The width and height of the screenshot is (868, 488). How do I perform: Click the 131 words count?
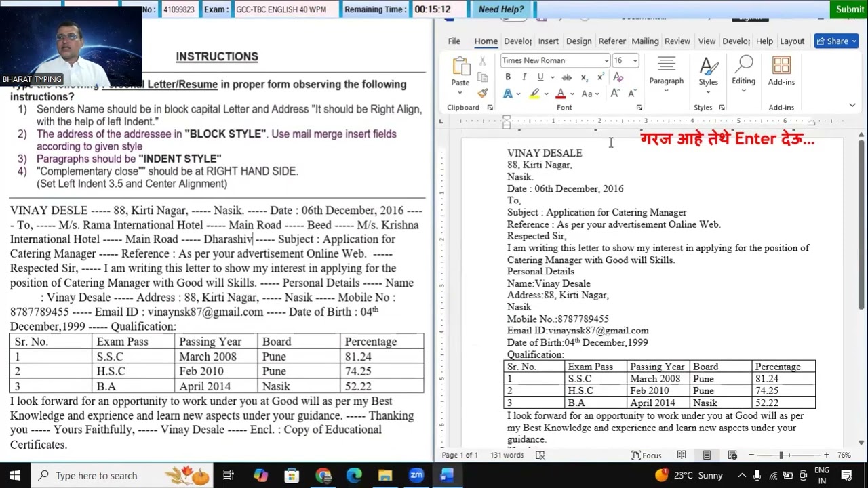tap(507, 455)
